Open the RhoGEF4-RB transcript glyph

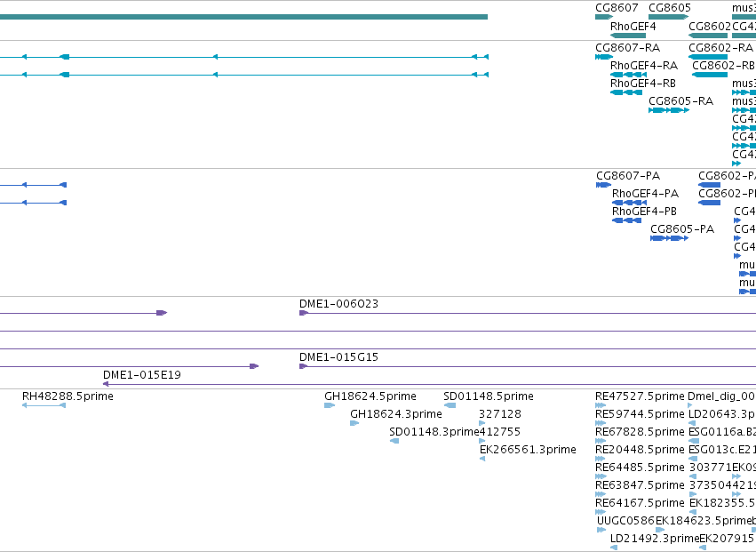625,92
